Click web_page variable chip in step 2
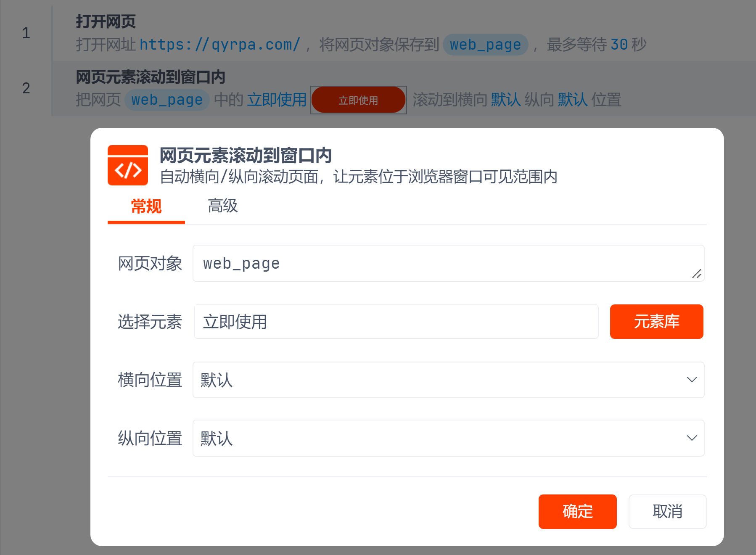This screenshot has width=756, height=555. click(167, 100)
